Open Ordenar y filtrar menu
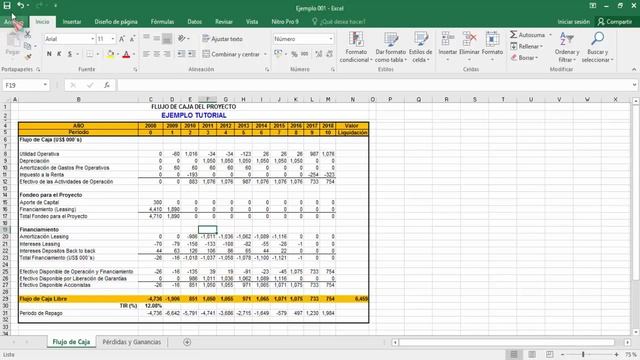Image resolution: width=640 pixels, height=360 pixels. (567, 47)
